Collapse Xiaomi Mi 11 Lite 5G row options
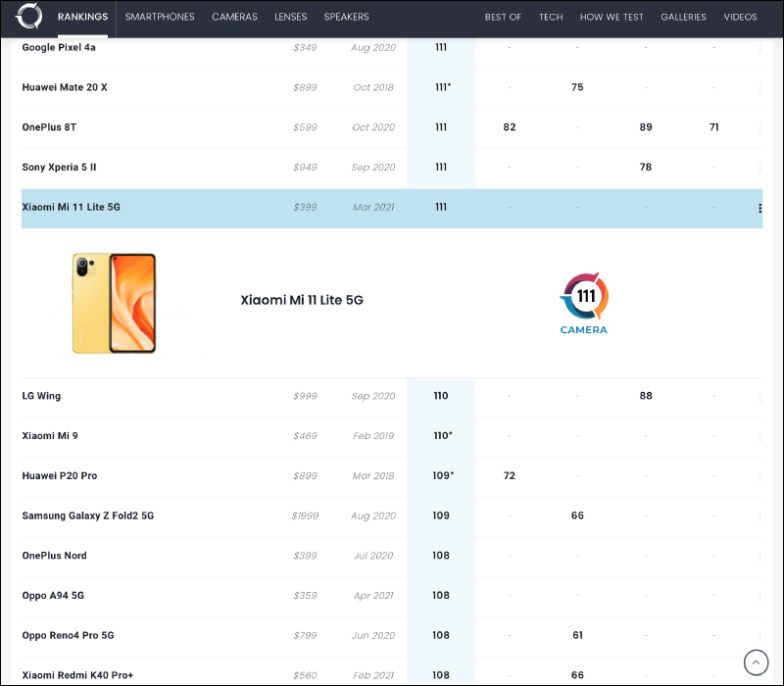This screenshot has height=686, width=784. (759, 208)
